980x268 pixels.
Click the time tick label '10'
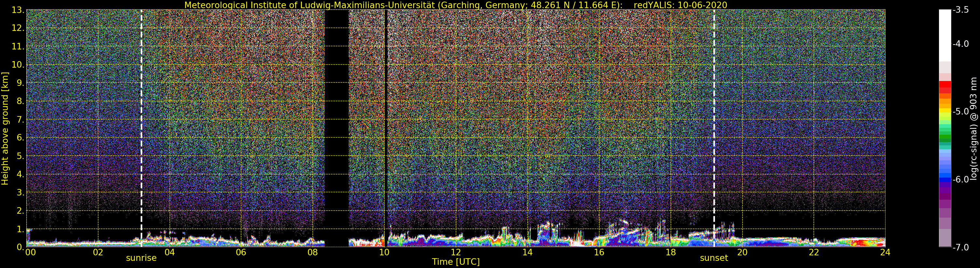tap(384, 252)
